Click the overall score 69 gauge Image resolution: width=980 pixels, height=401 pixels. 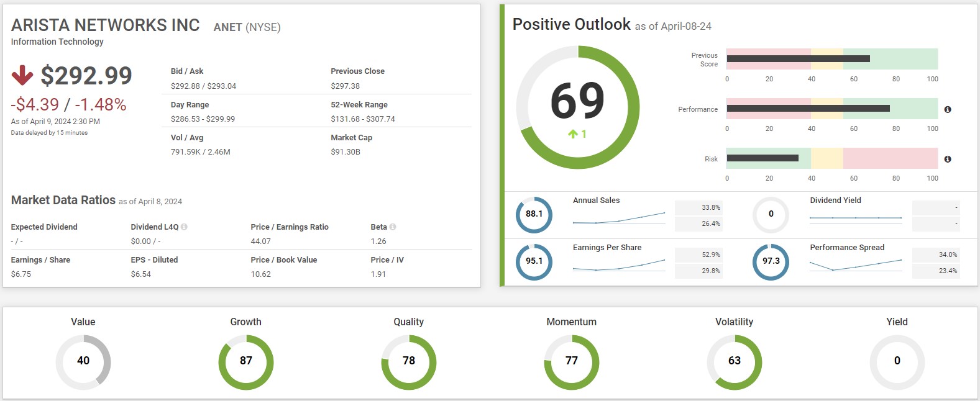coord(577,107)
